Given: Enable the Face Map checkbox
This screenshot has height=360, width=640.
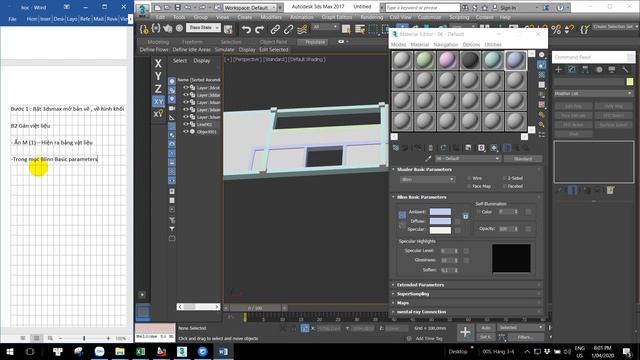Looking at the screenshot, I should (x=469, y=186).
